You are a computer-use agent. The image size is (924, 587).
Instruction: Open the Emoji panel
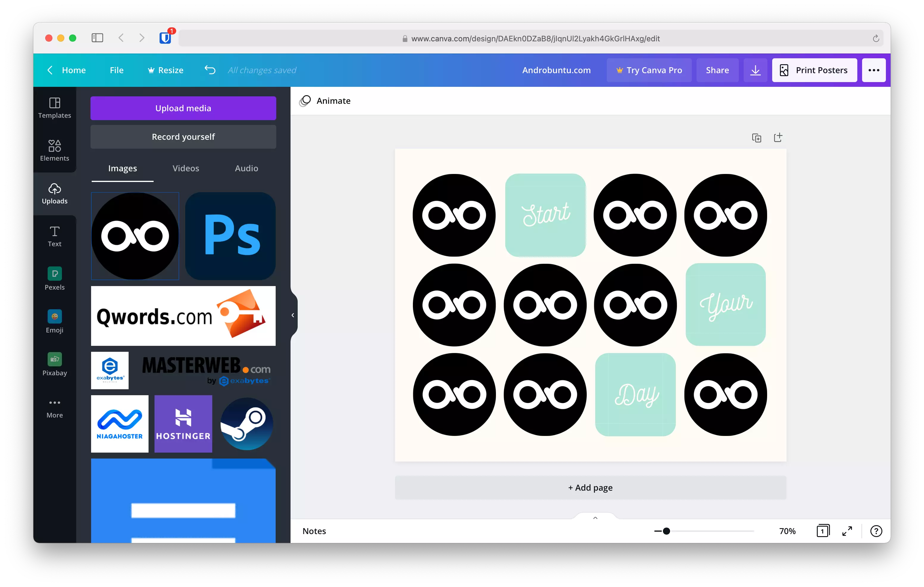coord(54,322)
